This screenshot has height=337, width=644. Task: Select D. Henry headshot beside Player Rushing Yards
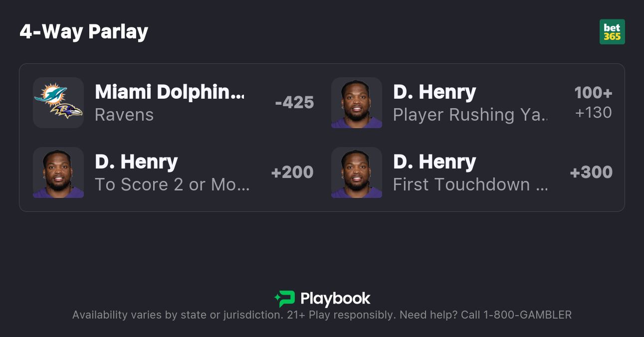coord(357,103)
